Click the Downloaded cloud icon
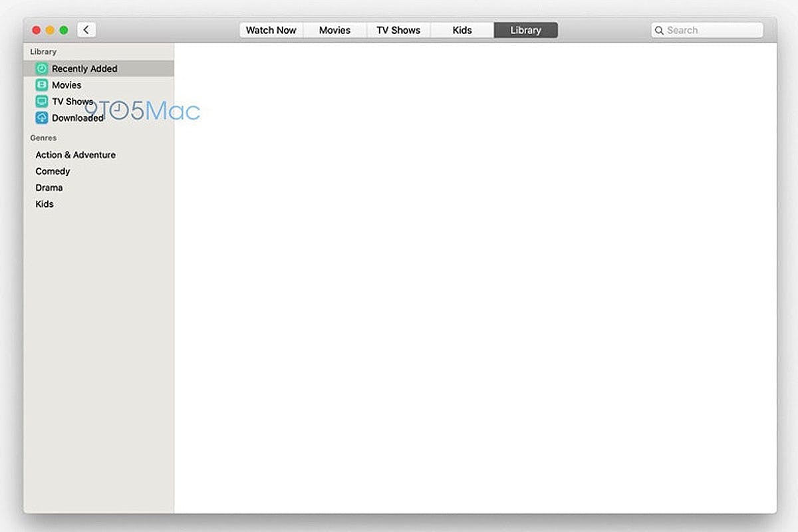This screenshot has width=798, height=532. 42,118
